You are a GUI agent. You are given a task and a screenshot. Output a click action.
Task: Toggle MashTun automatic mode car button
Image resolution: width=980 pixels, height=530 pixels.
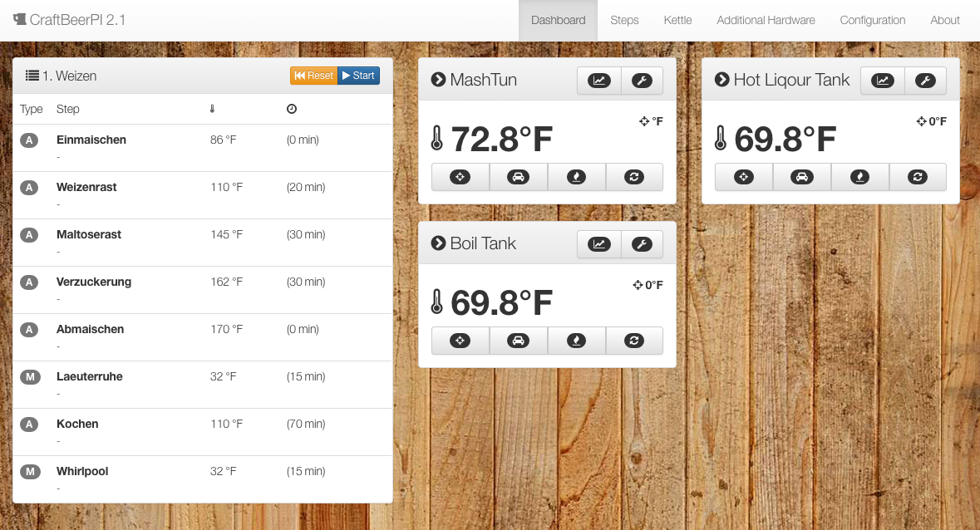(x=518, y=177)
